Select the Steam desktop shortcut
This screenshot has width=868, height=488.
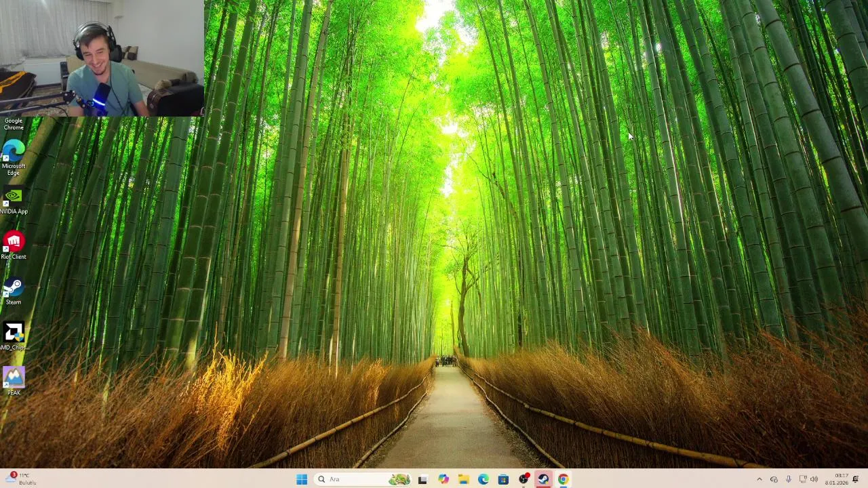point(14,291)
